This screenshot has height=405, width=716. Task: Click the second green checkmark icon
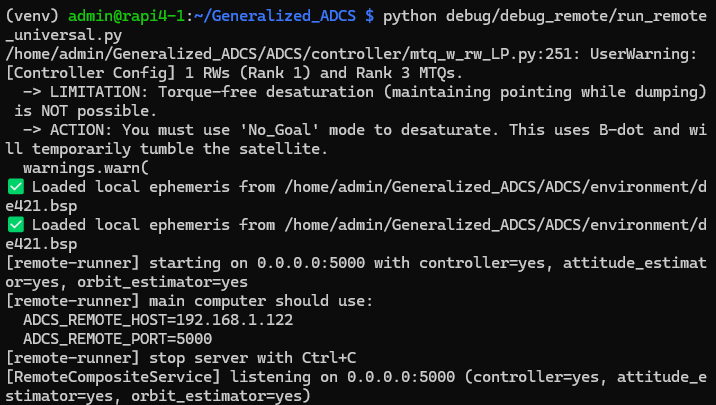(x=16, y=225)
